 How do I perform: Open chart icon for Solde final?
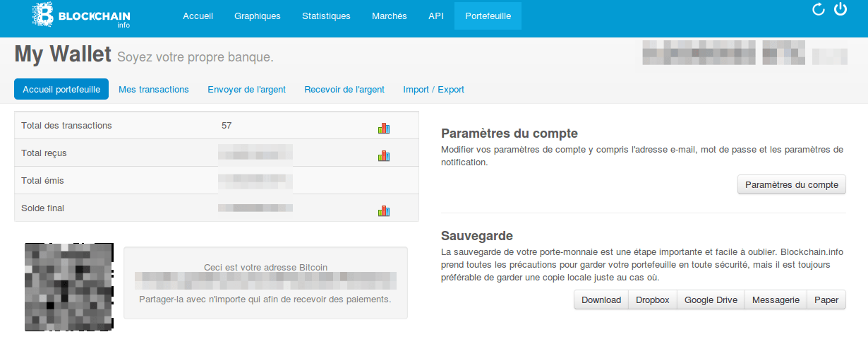point(384,210)
